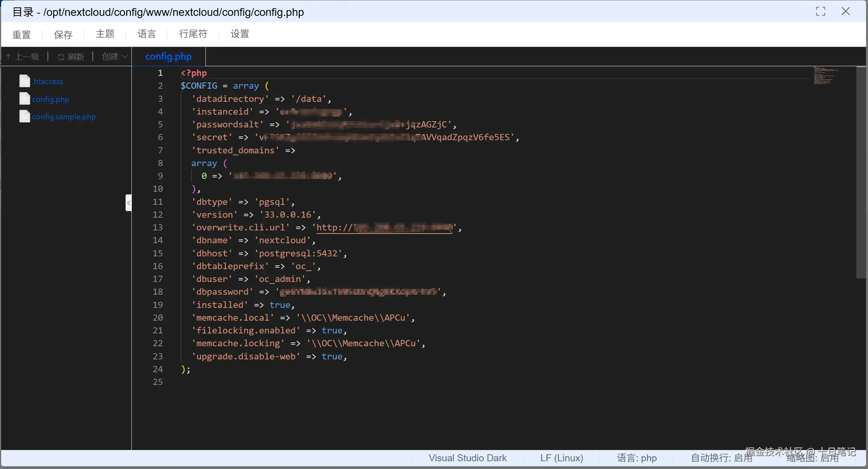
Task: Click the .htaccess file icon
Action: (24, 81)
